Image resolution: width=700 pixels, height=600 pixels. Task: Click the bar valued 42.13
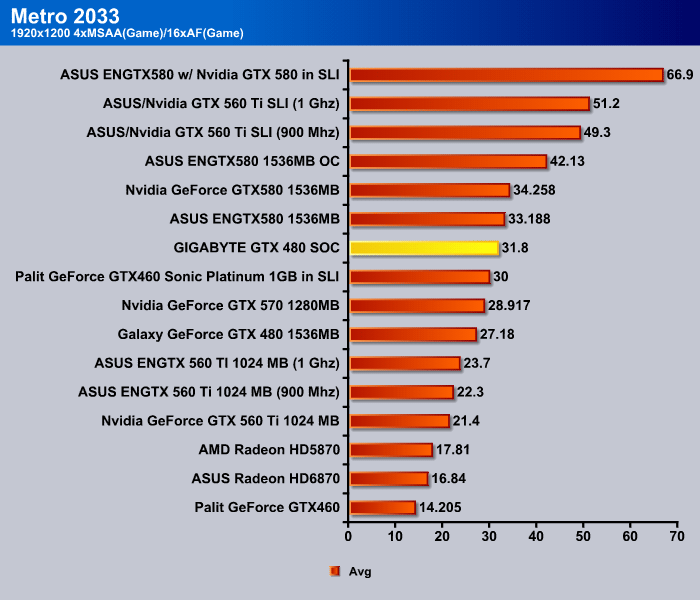pyautogui.click(x=449, y=162)
